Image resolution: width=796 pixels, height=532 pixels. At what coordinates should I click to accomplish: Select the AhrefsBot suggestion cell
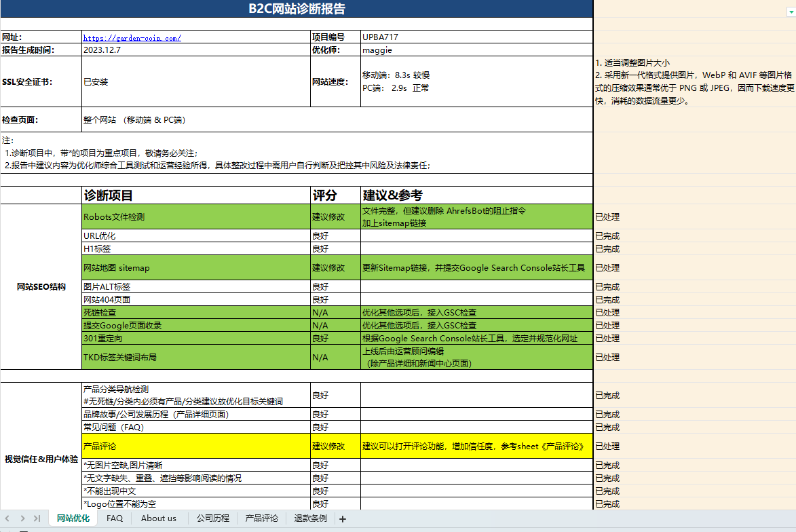click(476, 216)
